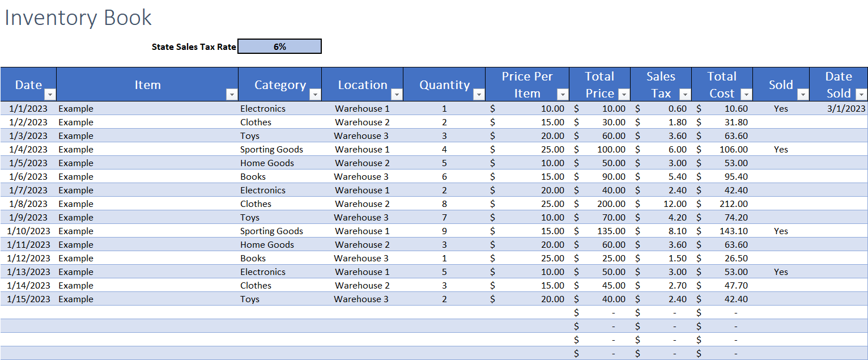Screen dimensions: 868x360
Task: Select the State Sales Tax Rate value cell
Action: [279, 46]
